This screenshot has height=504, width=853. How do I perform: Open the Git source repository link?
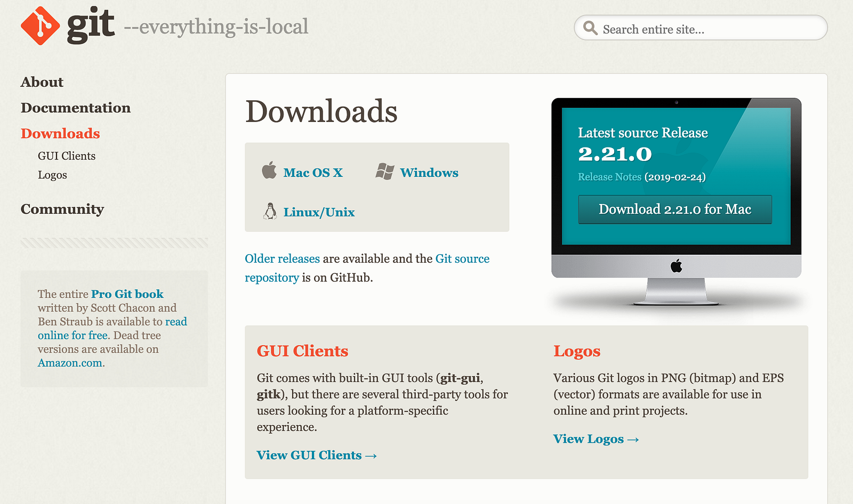(367, 268)
